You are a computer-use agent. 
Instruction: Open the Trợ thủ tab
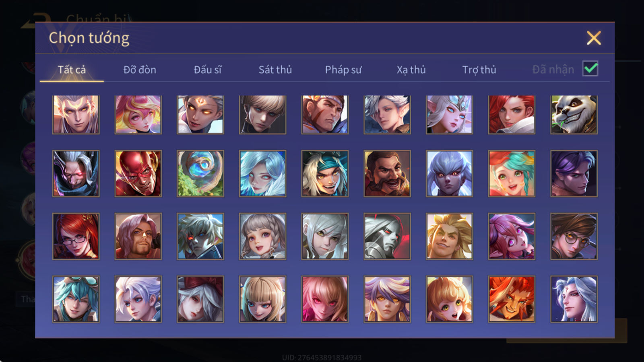point(479,70)
